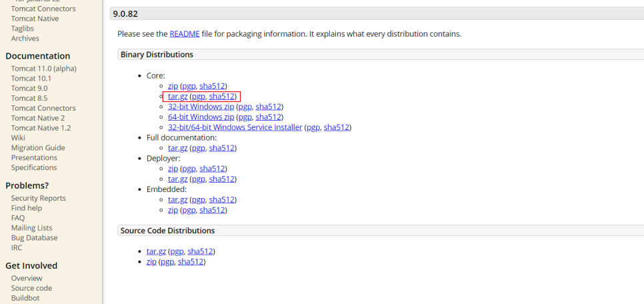This screenshot has height=304, width=644.
Task: Download Deployer tar.gz
Action: coord(178,179)
